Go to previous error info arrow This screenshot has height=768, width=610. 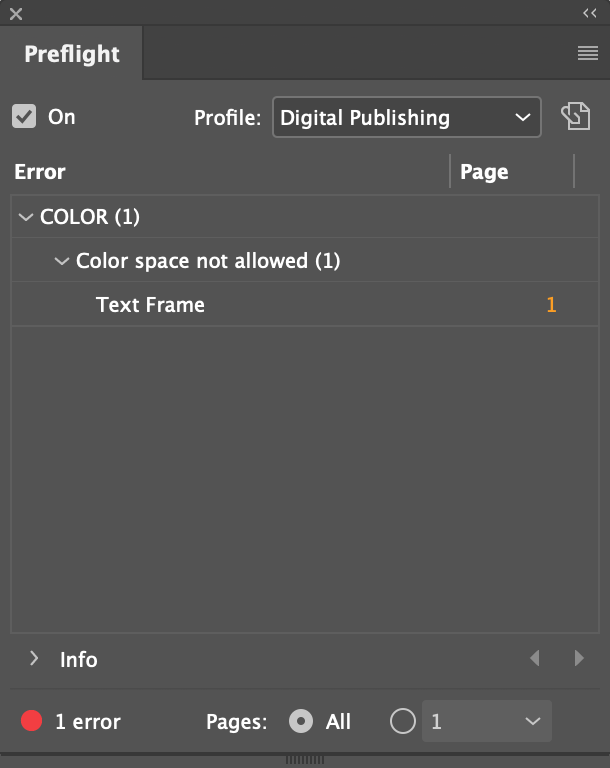pos(535,658)
